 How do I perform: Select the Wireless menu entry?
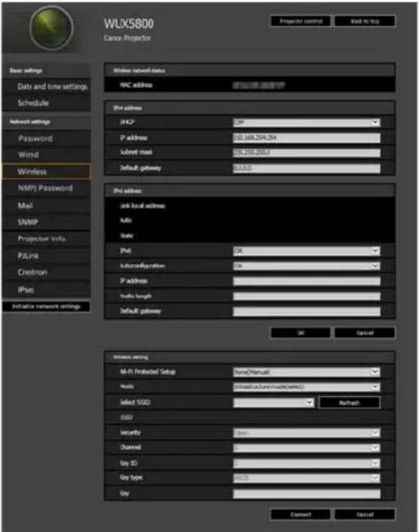coord(47,171)
